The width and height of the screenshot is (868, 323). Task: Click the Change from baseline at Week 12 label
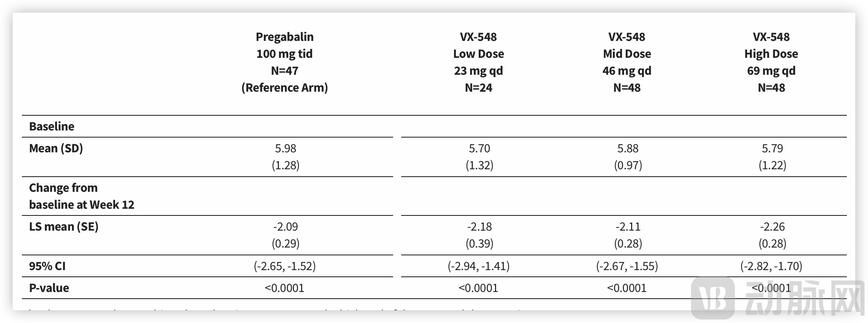[82, 196]
